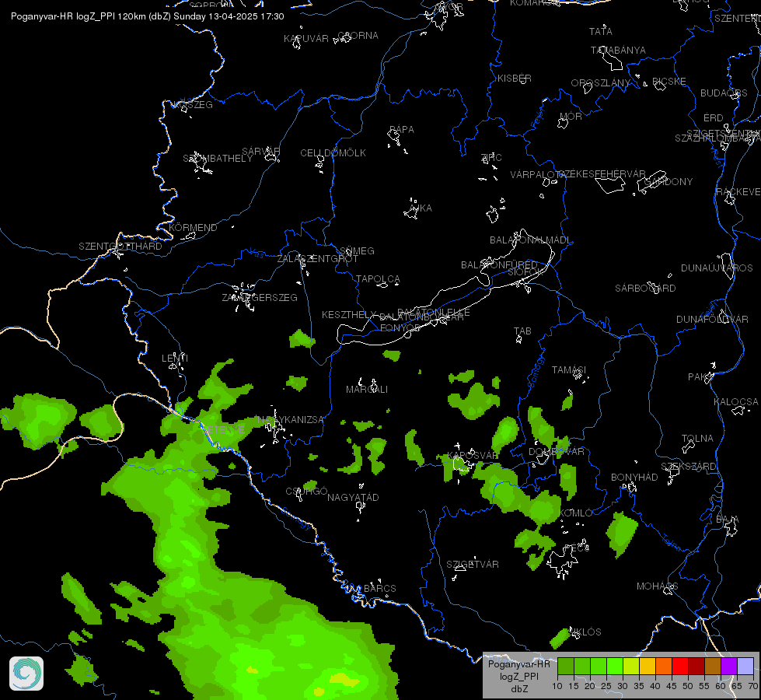Click the SZIGETVÁR city label
Screen dimensions: 761x700
click(x=473, y=565)
